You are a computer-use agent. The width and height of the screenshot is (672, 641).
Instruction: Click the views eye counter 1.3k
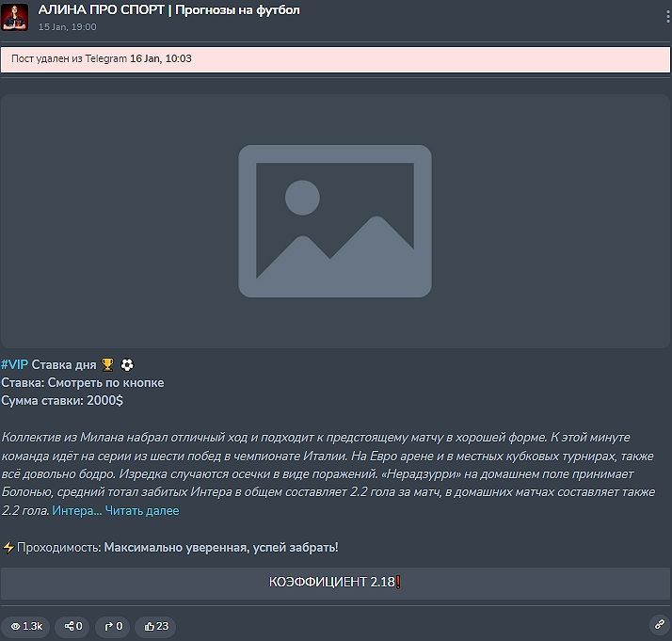pyautogui.click(x=25, y=625)
